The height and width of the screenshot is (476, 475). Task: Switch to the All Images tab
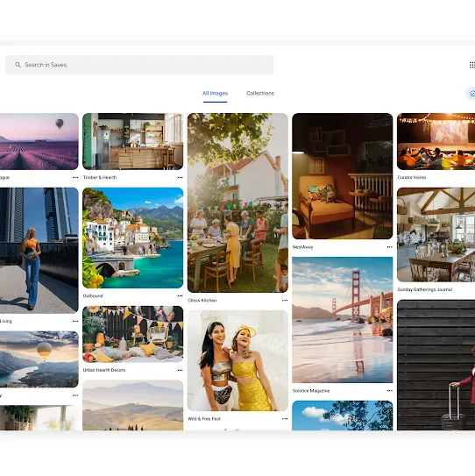[x=216, y=93]
